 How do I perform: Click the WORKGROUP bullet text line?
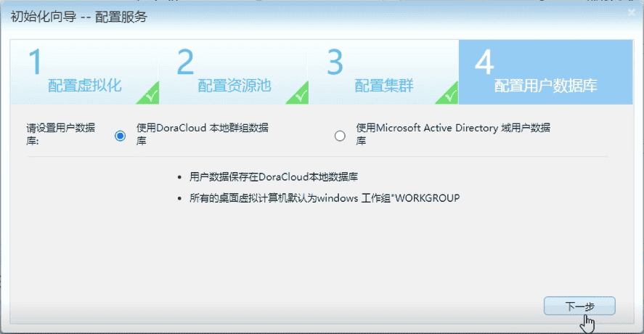325,198
